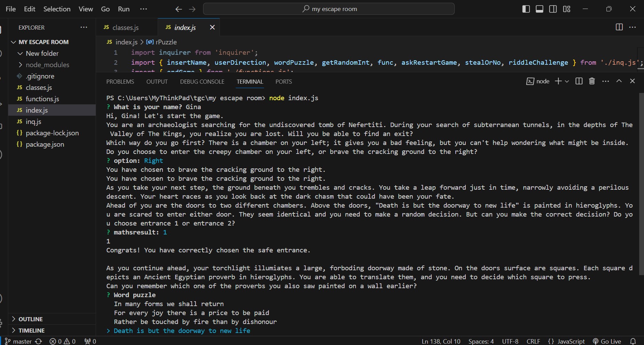
Task: Open the Run menu
Action: [x=124, y=9]
